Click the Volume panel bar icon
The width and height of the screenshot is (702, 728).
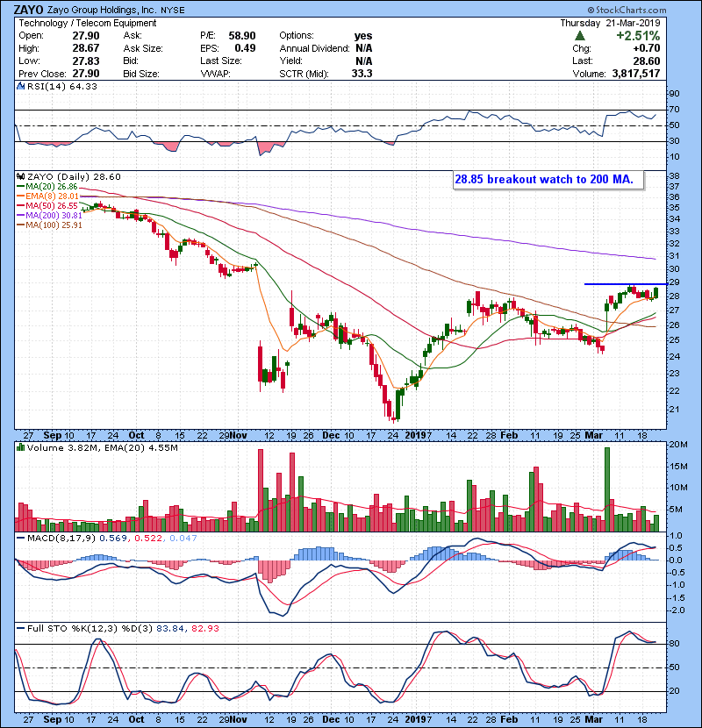coord(20,447)
